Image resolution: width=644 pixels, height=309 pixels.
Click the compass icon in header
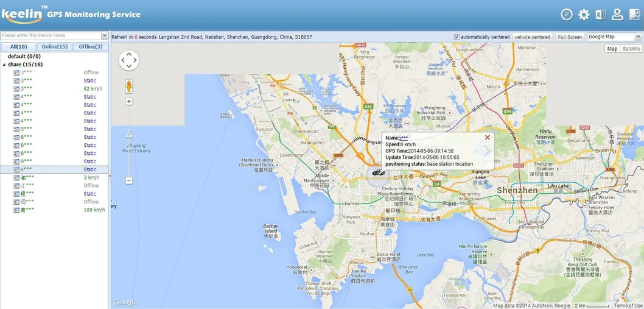pyautogui.click(x=567, y=15)
